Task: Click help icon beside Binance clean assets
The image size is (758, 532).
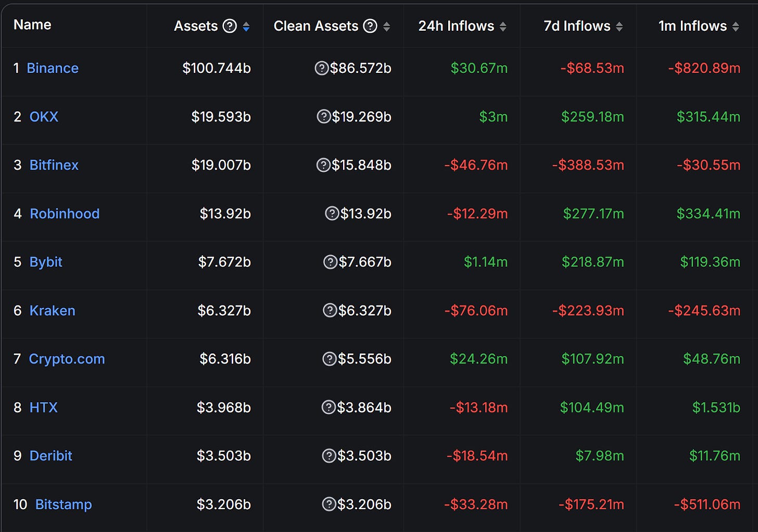Action: (x=322, y=68)
